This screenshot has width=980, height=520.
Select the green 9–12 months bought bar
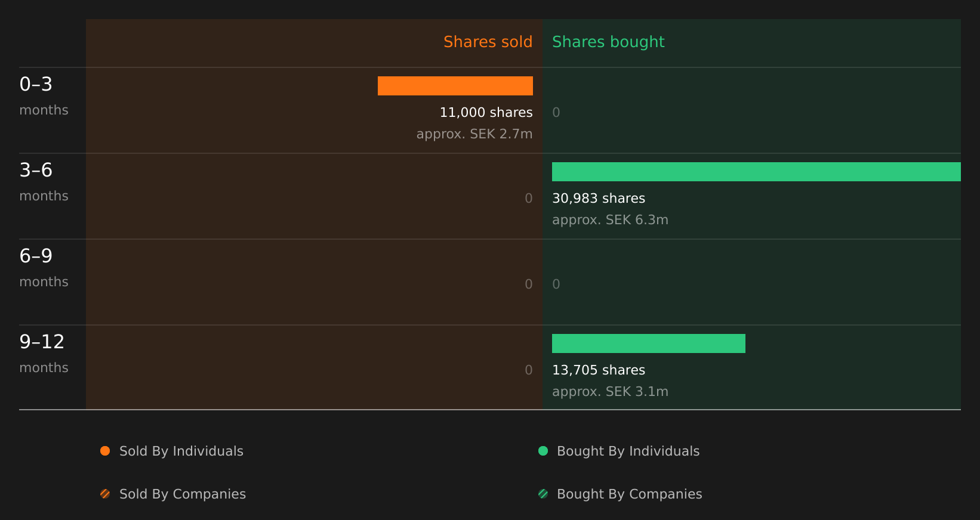[649, 343]
